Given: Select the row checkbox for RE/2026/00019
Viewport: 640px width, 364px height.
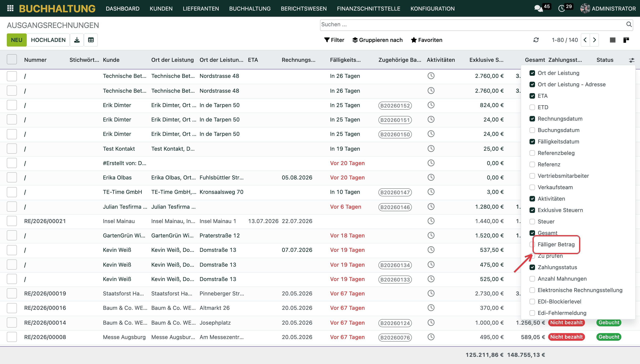Looking at the screenshot, I should [x=12, y=293].
